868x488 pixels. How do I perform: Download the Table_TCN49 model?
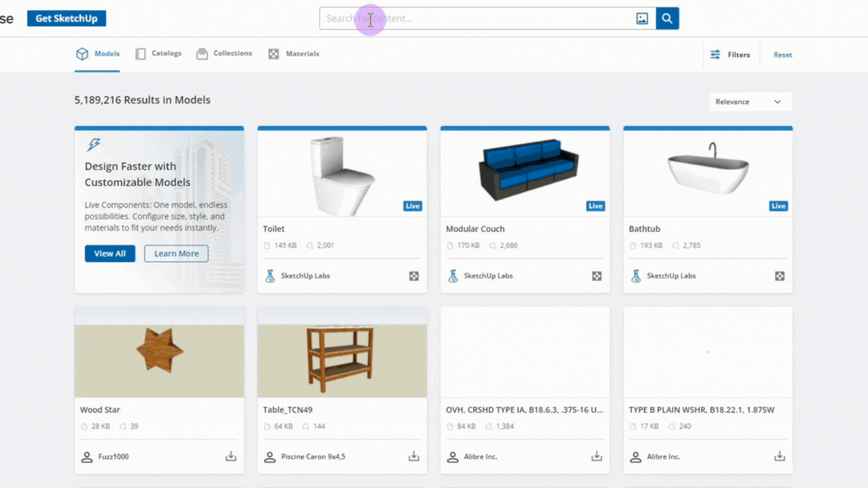click(413, 456)
